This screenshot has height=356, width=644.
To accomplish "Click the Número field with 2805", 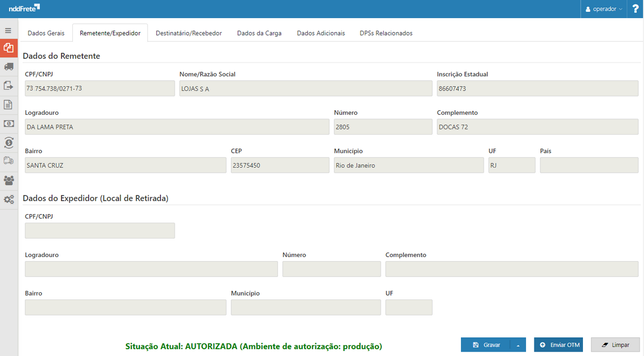I will pyautogui.click(x=383, y=127).
